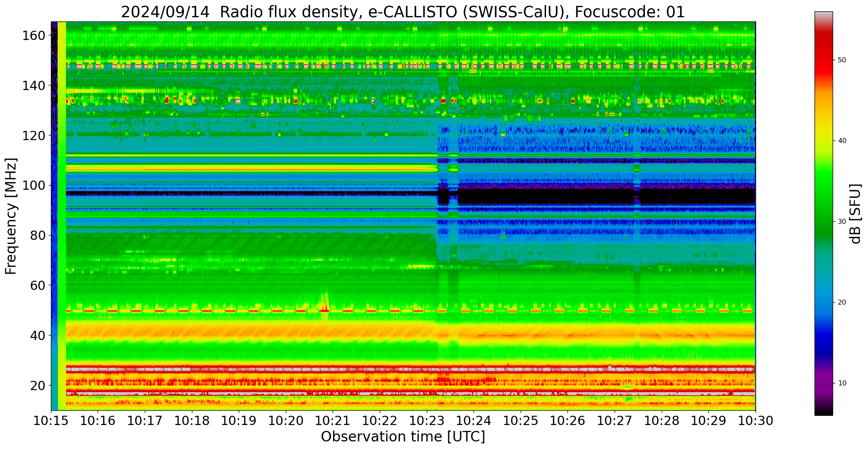This screenshot has height=449, width=868.
Task: Click the 60 frequency tick label
Action: click(x=37, y=285)
